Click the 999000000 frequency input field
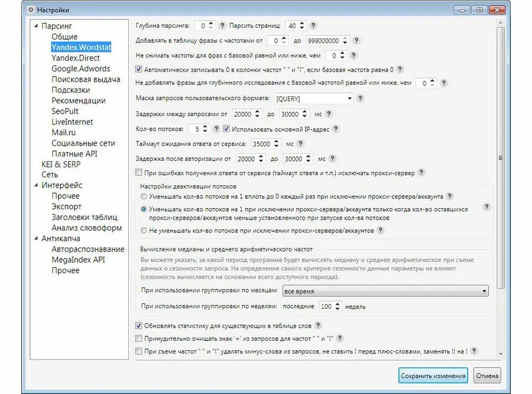This screenshot has width=532, height=394. coord(327,40)
